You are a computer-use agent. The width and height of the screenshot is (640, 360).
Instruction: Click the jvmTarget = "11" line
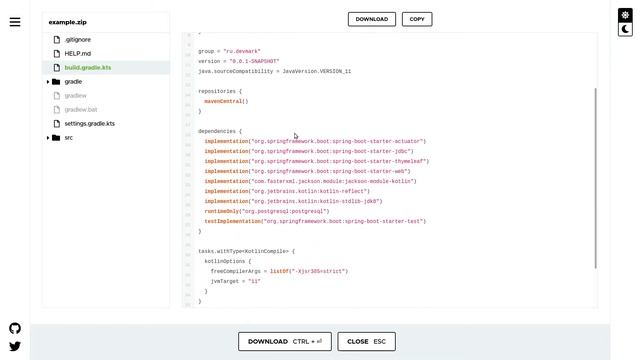236,281
